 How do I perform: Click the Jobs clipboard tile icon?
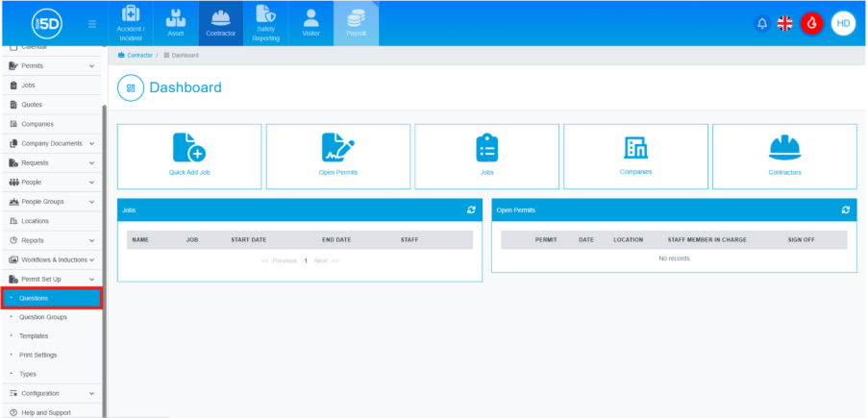tap(486, 147)
